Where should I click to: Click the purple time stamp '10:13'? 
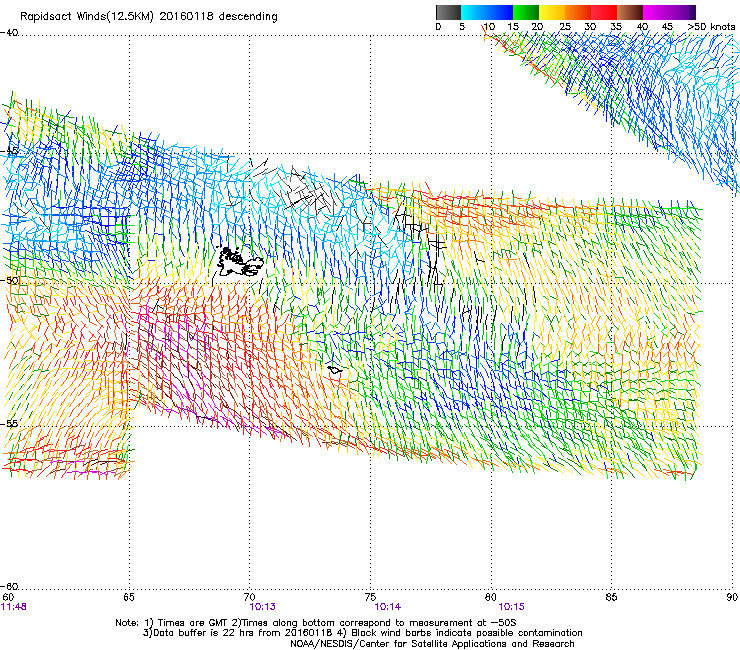coord(262,607)
